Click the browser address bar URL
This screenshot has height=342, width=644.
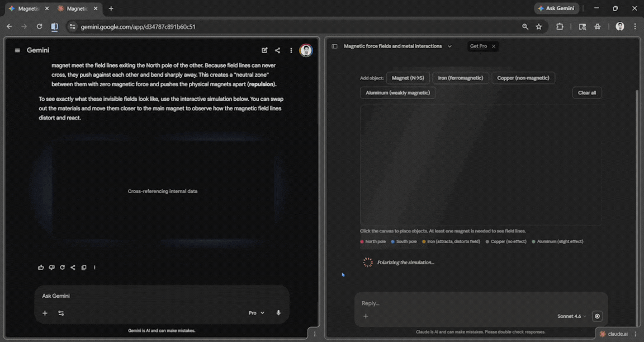point(138,27)
